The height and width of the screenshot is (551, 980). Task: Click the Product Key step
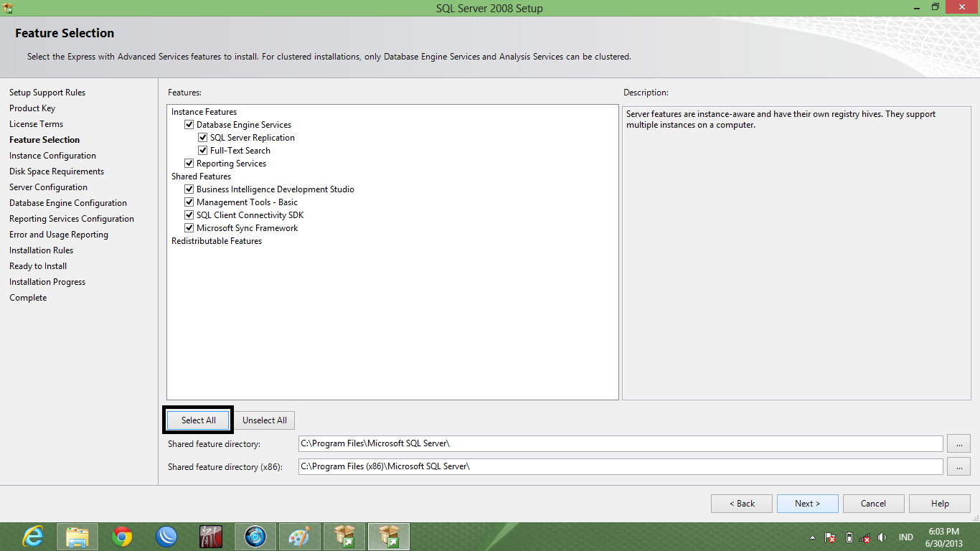click(x=32, y=108)
